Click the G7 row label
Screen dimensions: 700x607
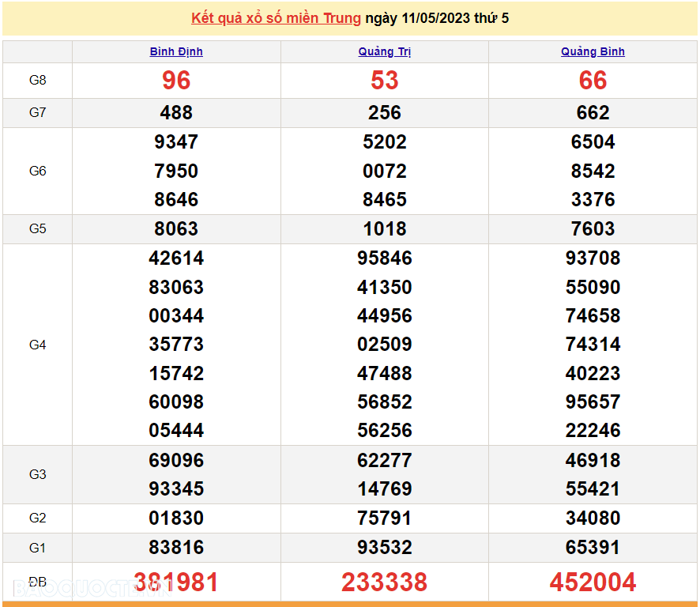(x=38, y=113)
